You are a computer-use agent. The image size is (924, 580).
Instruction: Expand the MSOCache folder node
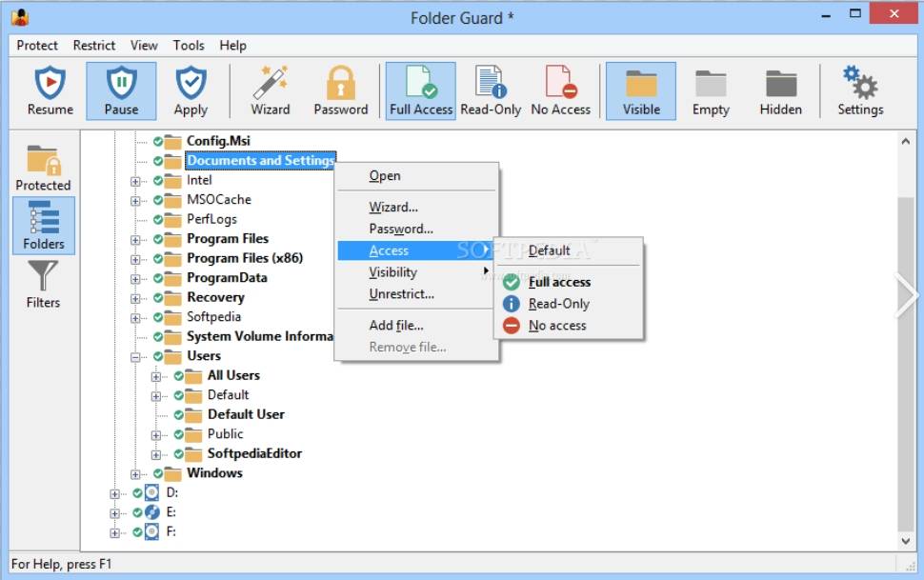tap(135, 201)
